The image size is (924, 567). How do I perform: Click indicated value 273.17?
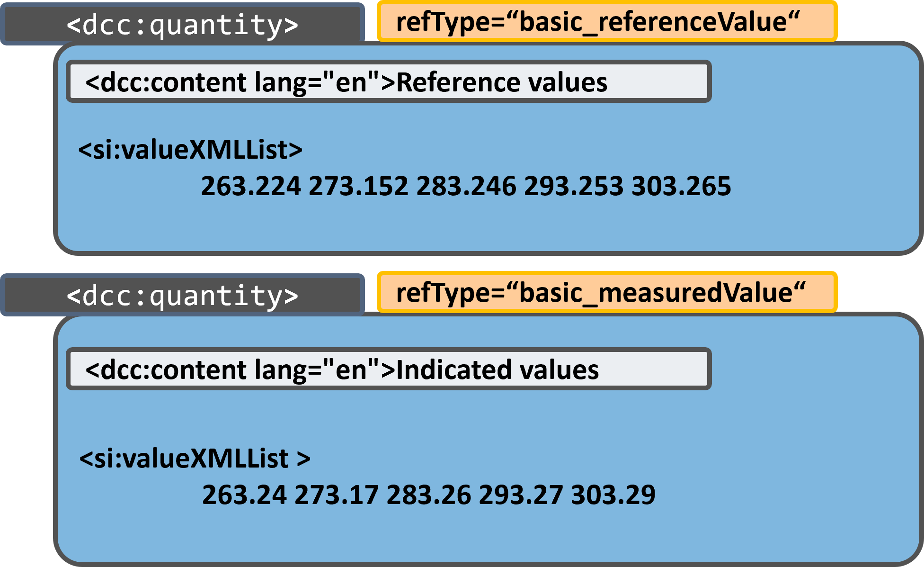click(x=336, y=495)
